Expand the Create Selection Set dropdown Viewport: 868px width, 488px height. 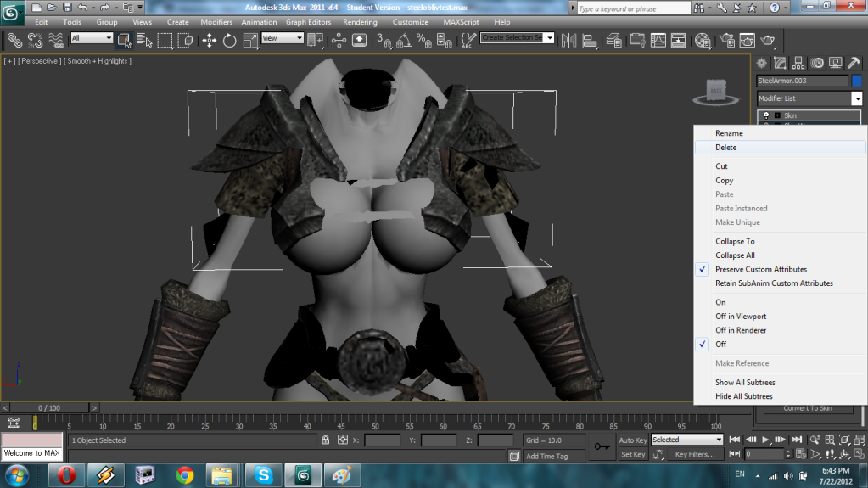[x=549, y=37]
